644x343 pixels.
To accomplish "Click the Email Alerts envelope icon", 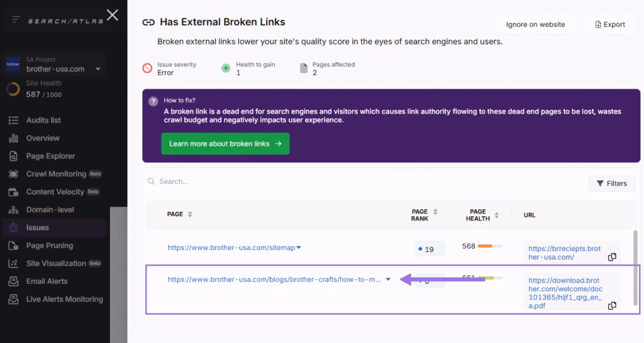I will pos(13,281).
